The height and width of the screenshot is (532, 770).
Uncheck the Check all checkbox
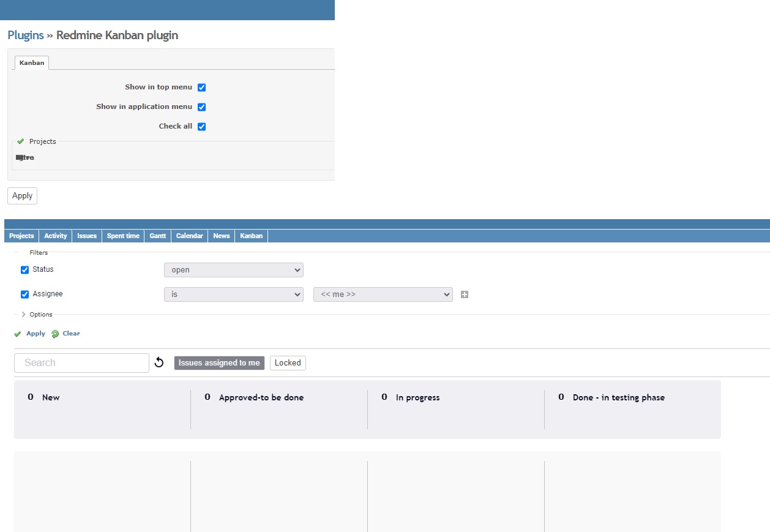(201, 127)
